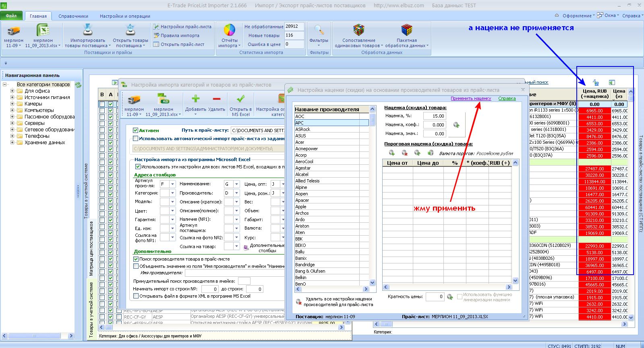The width and height of the screenshot is (644, 348).
Task: Click the Открыть в MS Excel checkmark icon
Action: [241, 99]
